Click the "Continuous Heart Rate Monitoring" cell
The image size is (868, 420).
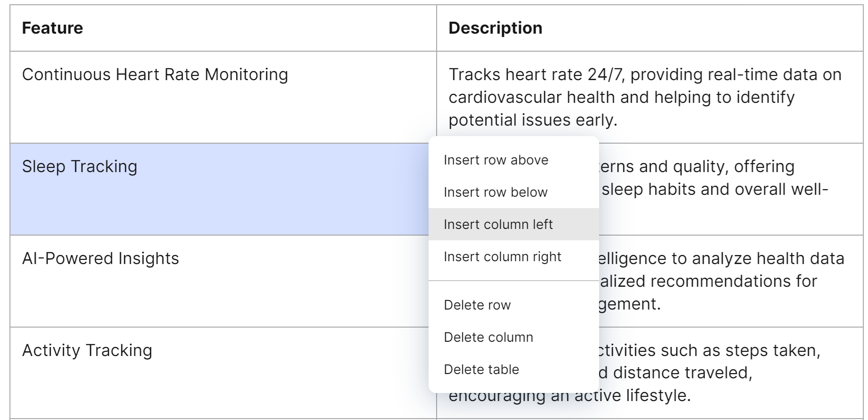155,74
